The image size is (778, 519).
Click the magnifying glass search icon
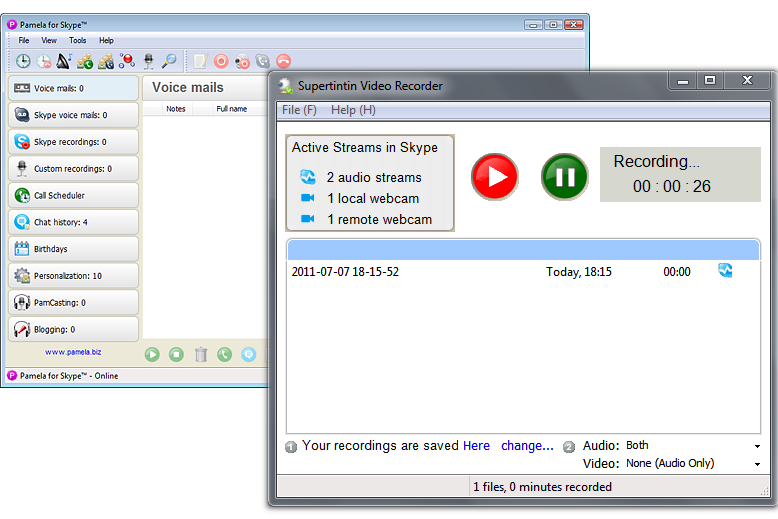pyautogui.click(x=169, y=61)
